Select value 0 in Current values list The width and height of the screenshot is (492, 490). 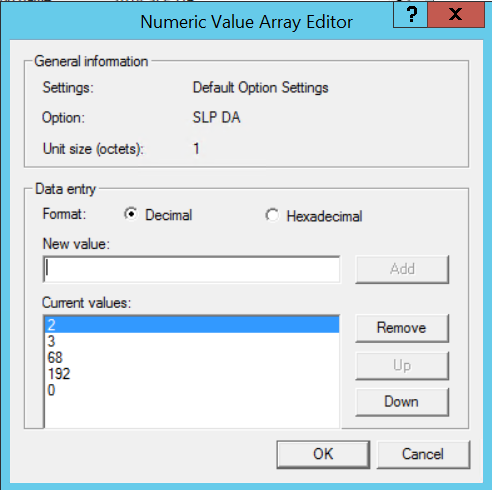pos(192,390)
